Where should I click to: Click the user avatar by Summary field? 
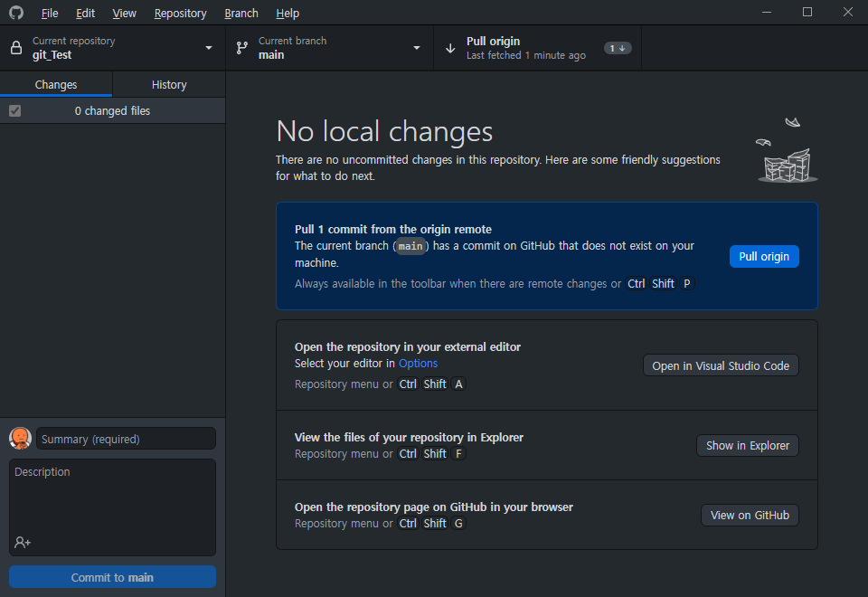[x=21, y=438]
